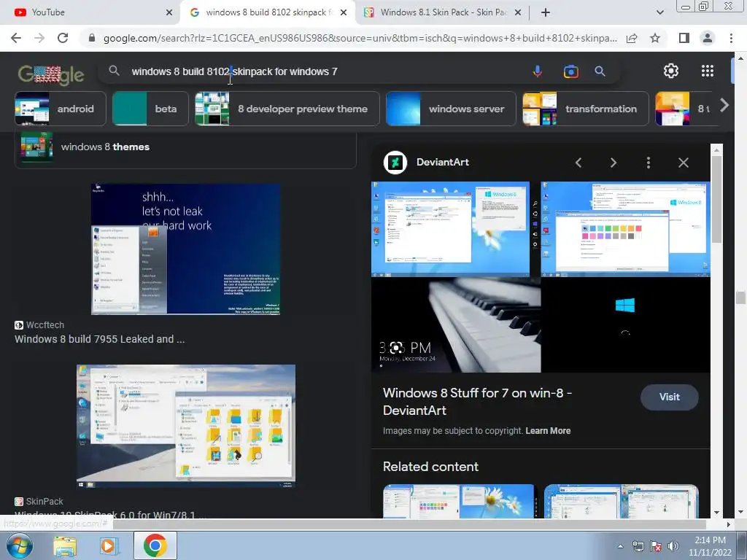Open the Action Center flag icon
The height and width of the screenshot is (560, 747).
656,546
